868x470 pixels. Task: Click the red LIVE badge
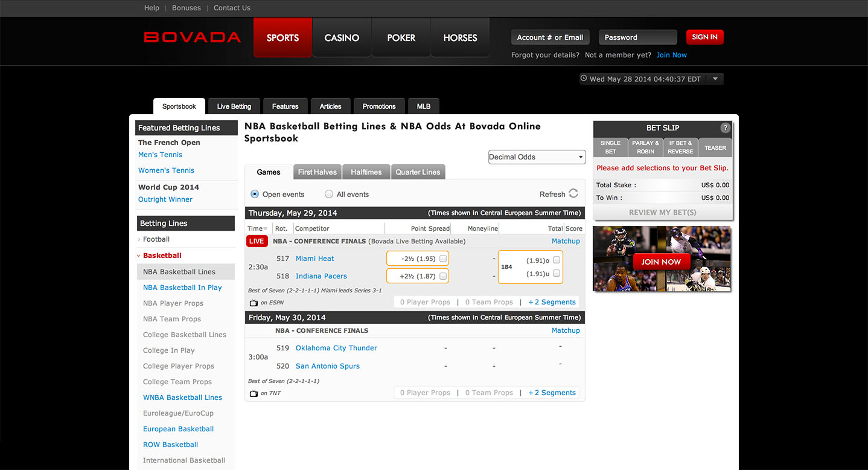pos(257,241)
